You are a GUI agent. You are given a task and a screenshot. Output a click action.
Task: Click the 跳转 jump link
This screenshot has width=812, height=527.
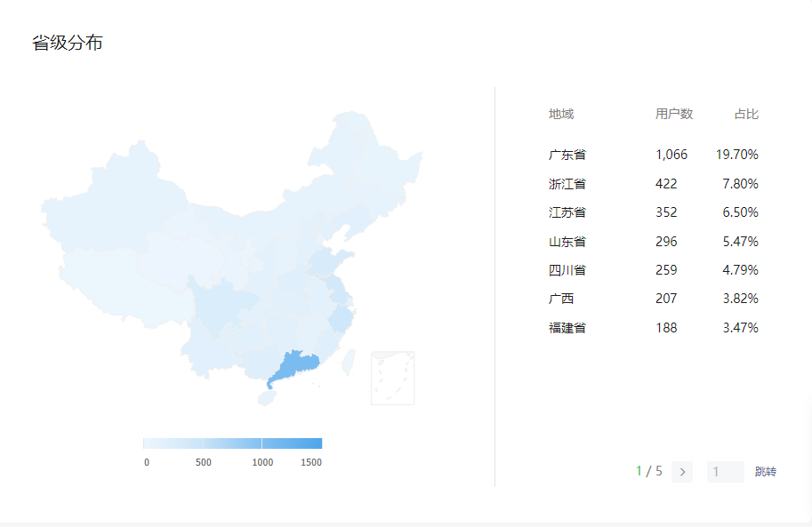pos(766,472)
